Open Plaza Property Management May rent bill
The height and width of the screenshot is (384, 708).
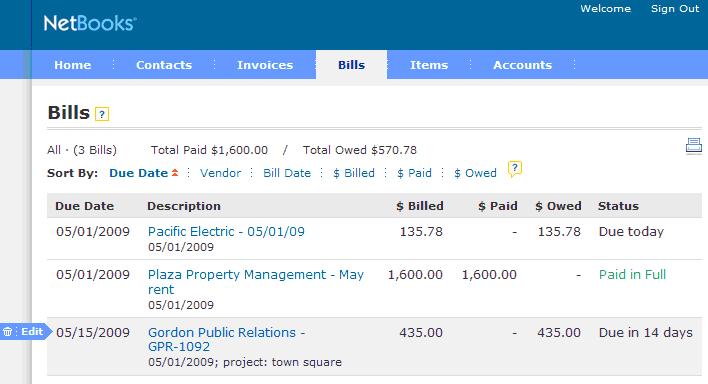tap(256, 282)
